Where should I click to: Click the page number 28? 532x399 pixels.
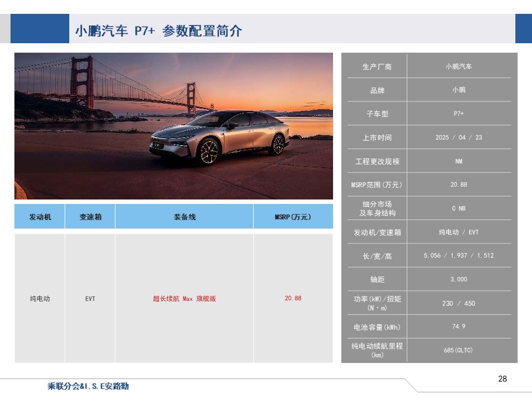(x=503, y=378)
